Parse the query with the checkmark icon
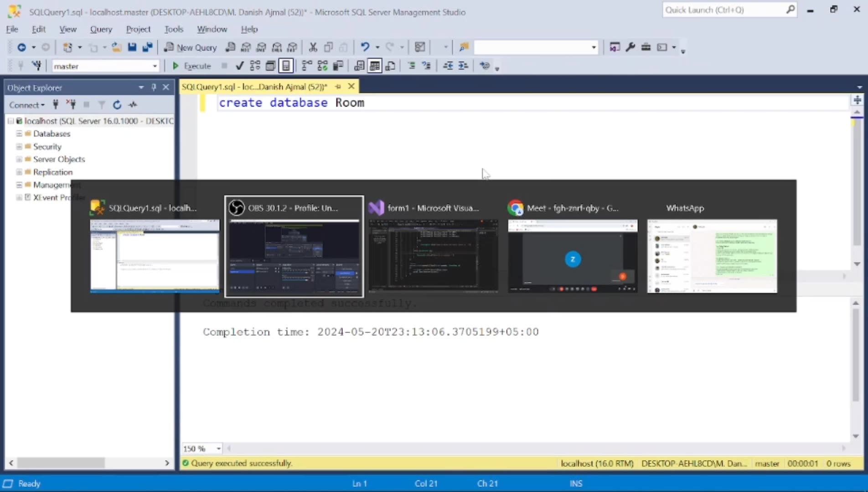Screen dimensions: 868x492 [239, 66]
